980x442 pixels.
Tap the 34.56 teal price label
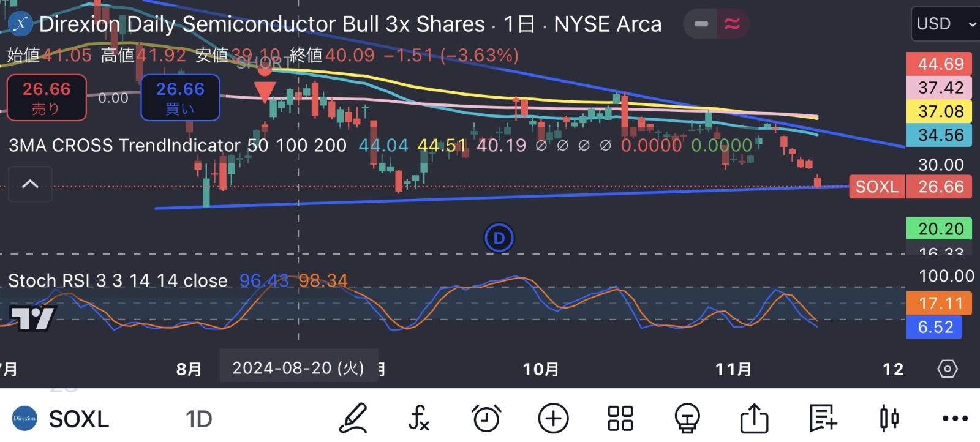coord(940,135)
